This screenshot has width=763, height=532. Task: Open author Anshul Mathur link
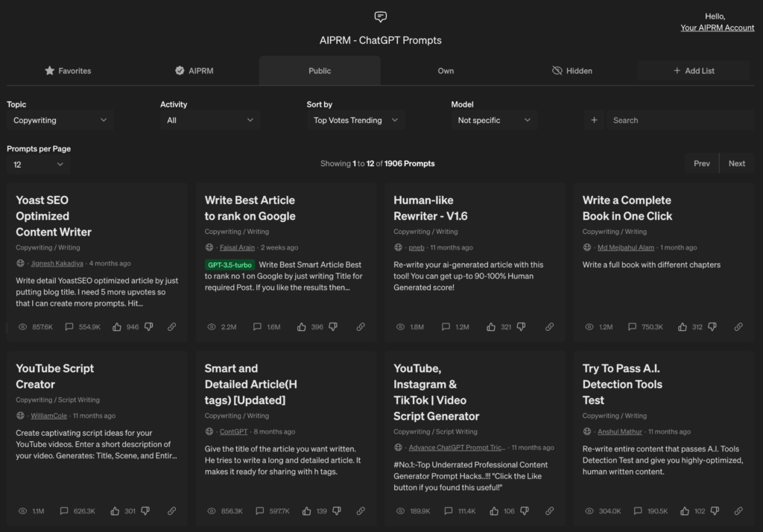619,431
